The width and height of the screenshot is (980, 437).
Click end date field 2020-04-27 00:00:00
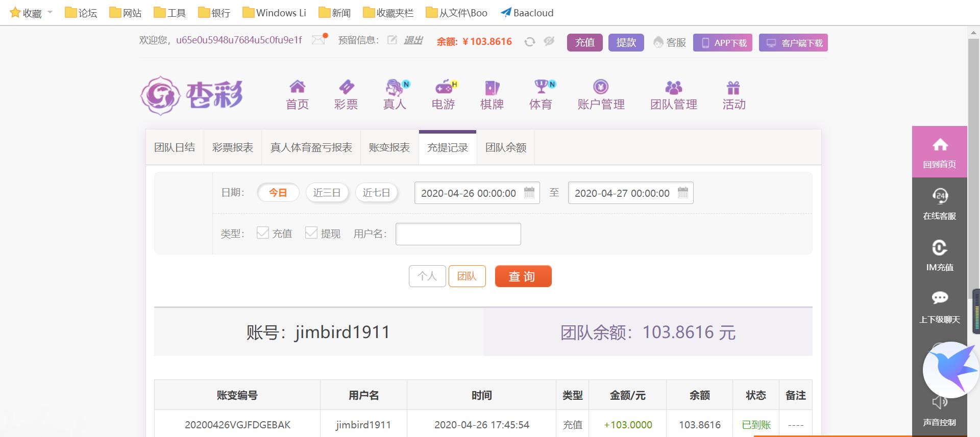[x=631, y=193]
